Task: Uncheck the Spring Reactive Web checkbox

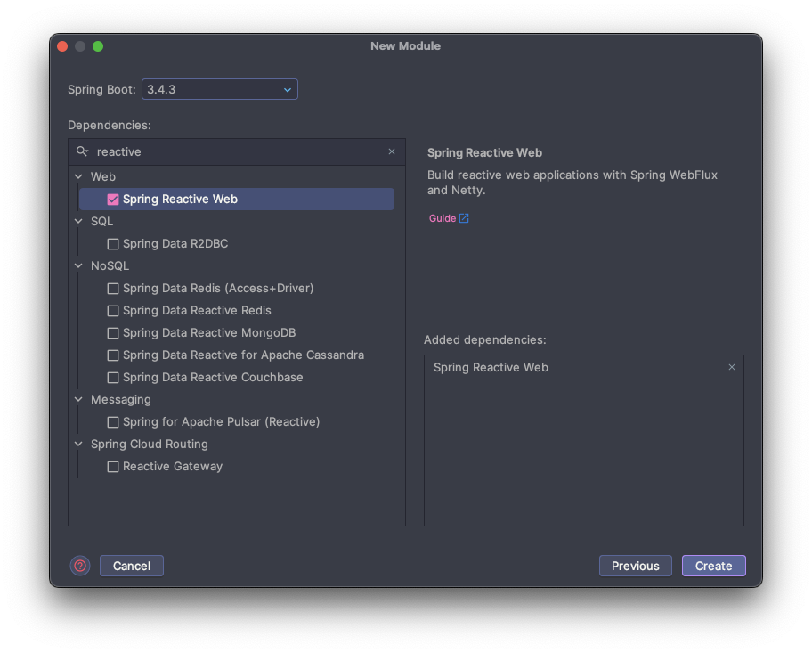Action: point(113,200)
